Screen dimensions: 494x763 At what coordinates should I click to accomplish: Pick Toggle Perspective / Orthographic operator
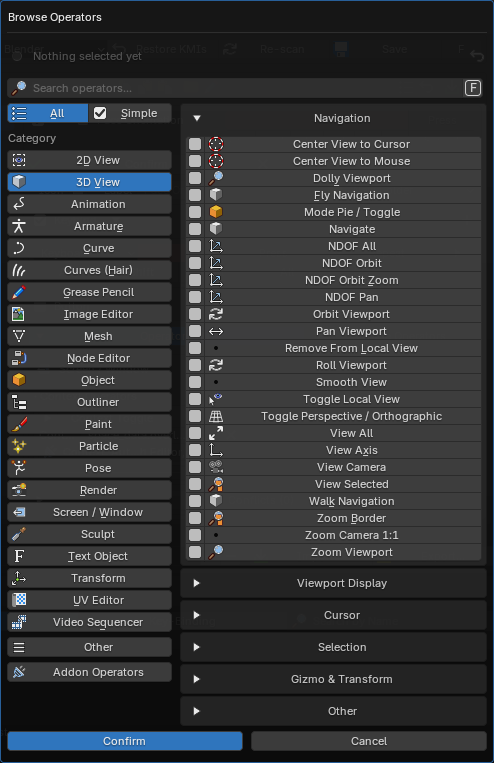coord(343,416)
